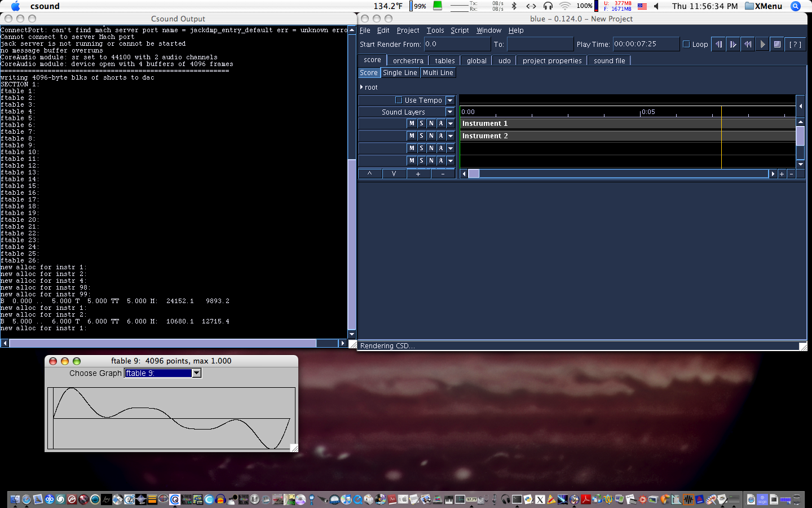Screen dimensions: 812x508
Task: Enable the Loop checkbox
Action: pos(686,44)
